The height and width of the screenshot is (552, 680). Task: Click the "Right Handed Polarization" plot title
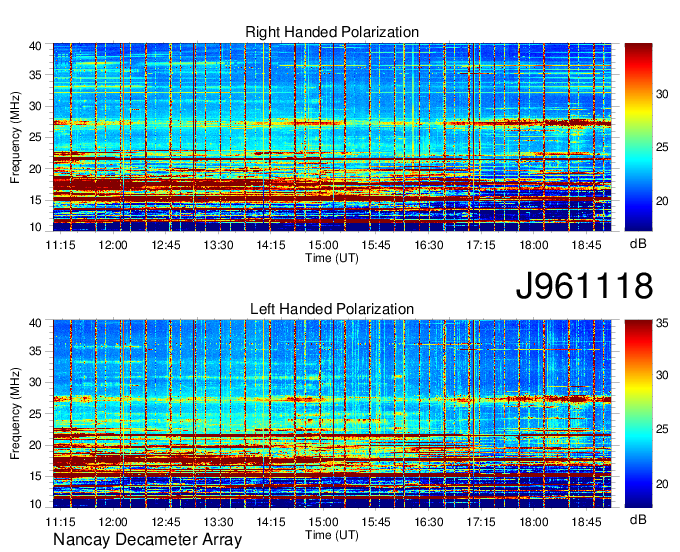[x=332, y=32]
